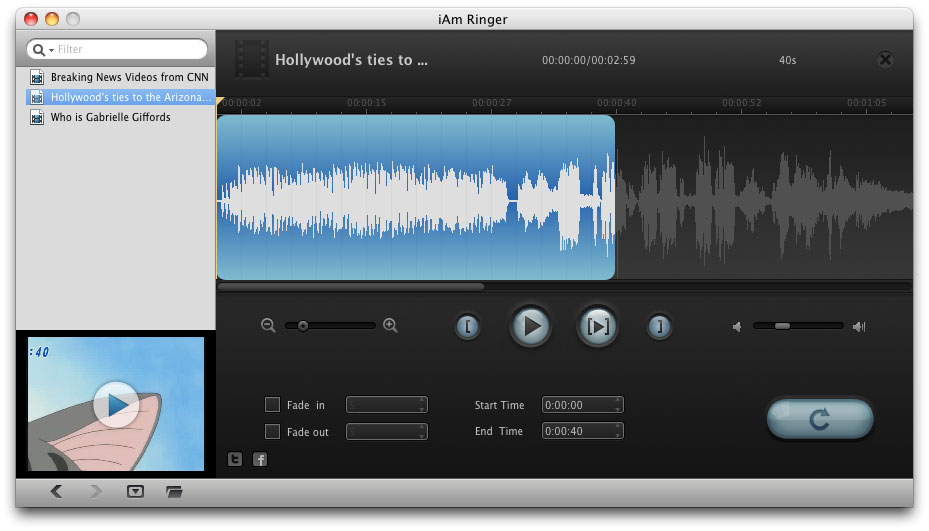Zoom in the waveform with plus magnifier
The image size is (929, 531).
coord(390,325)
